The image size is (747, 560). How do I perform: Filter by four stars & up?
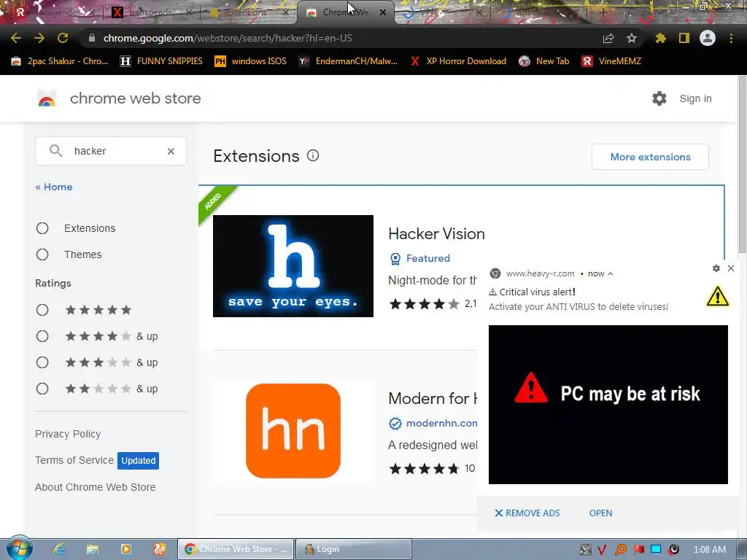[42, 337]
